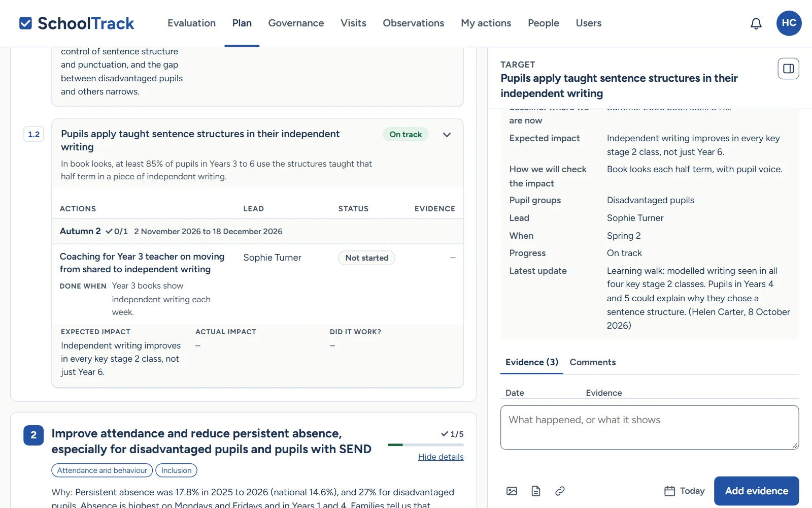
Task: Open Observations page
Action: coord(413,23)
